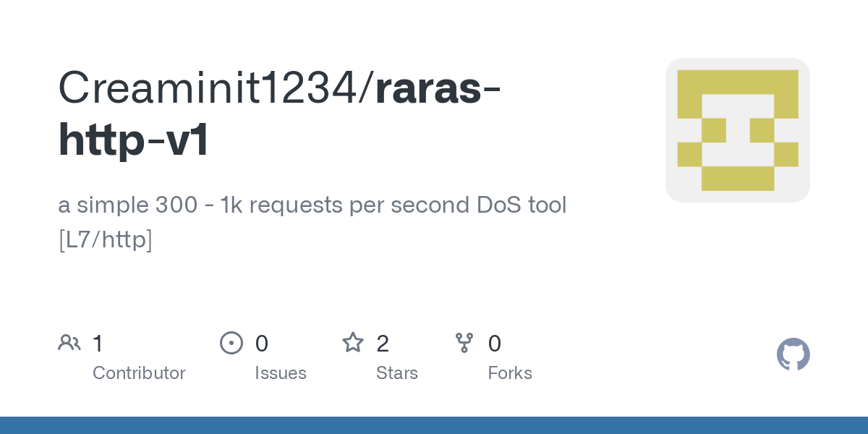This screenshot has width=868, height=434.
Task: Click the "http-v1" second title line
Action: coord(134,140)
